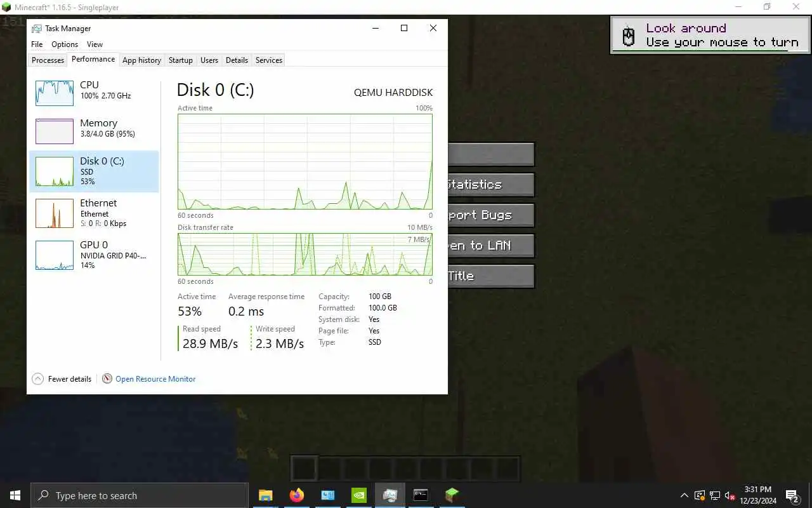
Task: Select the first Minecraft hotbar slot
Action: click(x=304, y=469)
